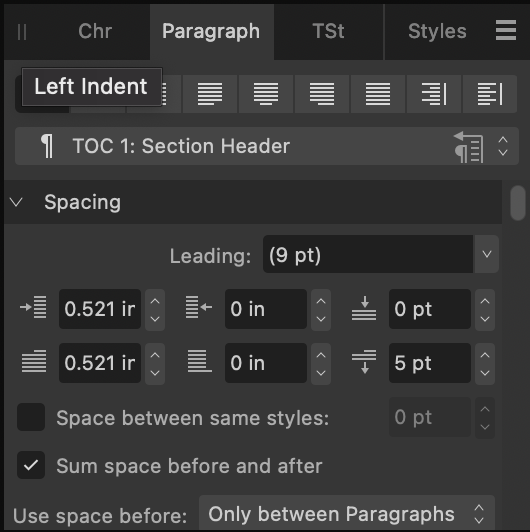Click the space after paragraph 5 pt field

pos(430,363)
